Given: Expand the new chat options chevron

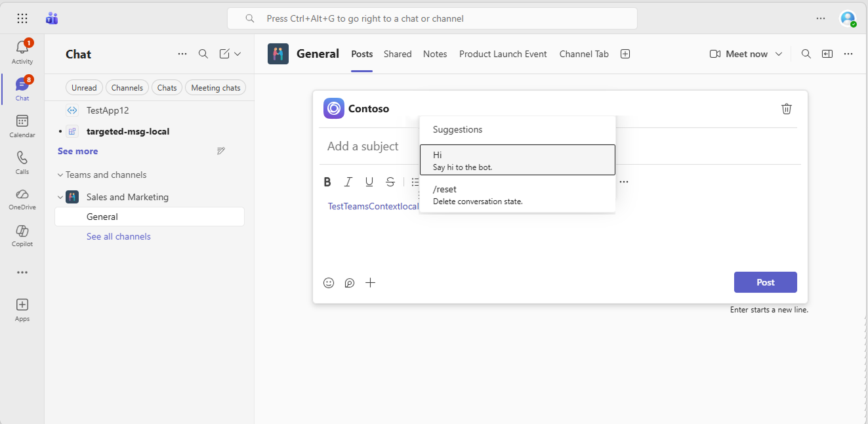Looking at the screenshot, I should pos(238,54).
